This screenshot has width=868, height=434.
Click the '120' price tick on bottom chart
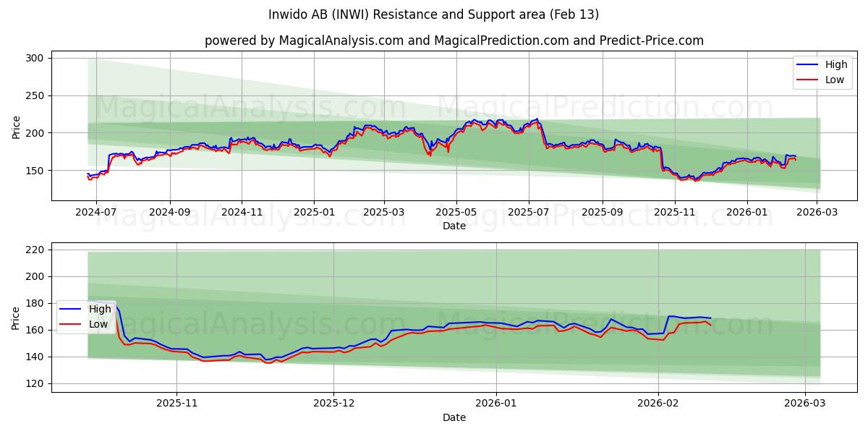pos(37,383)
